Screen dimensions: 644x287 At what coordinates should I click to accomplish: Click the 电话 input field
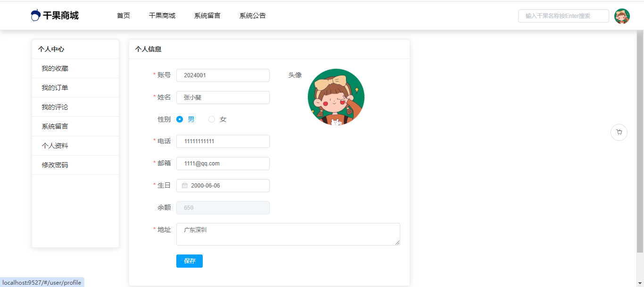tap(223, 141)
